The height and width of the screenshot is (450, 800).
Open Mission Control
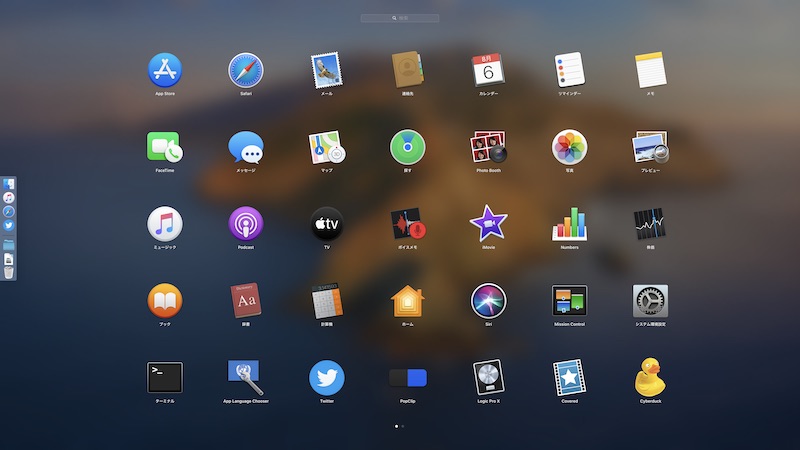pyautogui.click(x=569, y=301)
